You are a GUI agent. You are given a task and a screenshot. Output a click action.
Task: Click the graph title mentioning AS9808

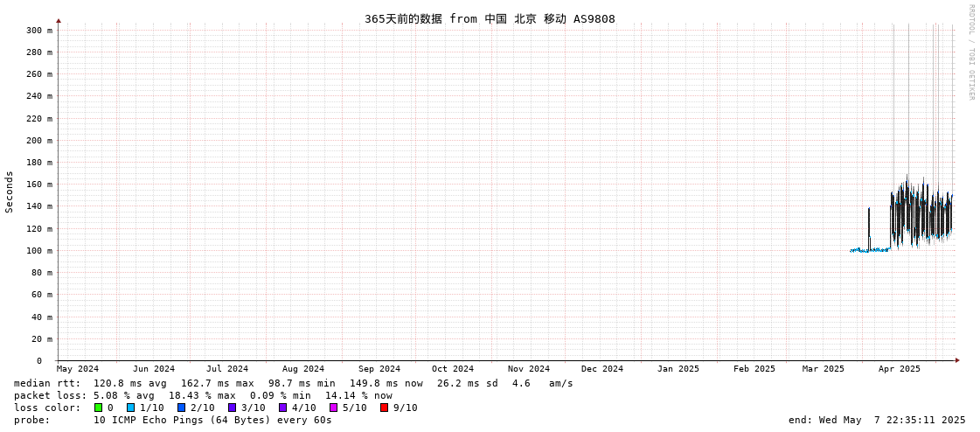490,18
